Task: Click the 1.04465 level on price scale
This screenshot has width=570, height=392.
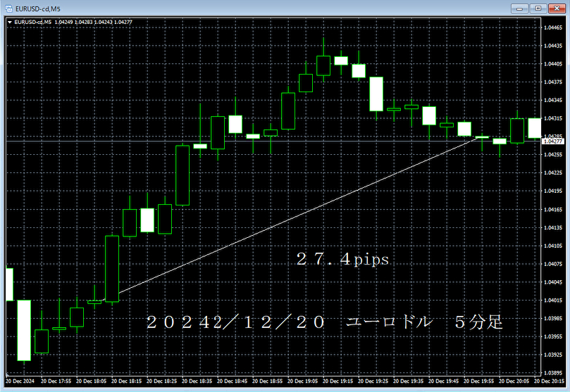Action: click(552, 27)
